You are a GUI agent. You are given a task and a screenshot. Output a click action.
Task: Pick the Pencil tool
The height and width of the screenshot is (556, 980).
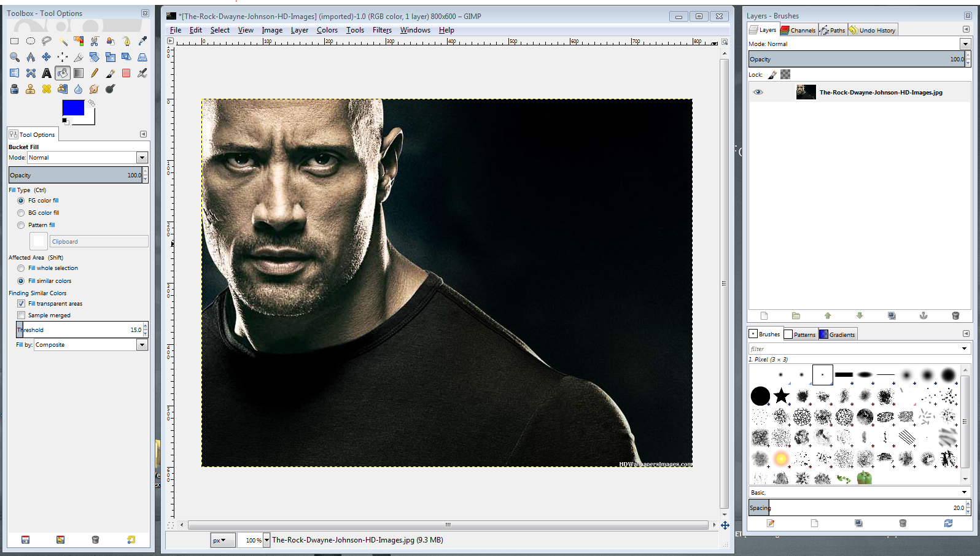pos(95,73)
